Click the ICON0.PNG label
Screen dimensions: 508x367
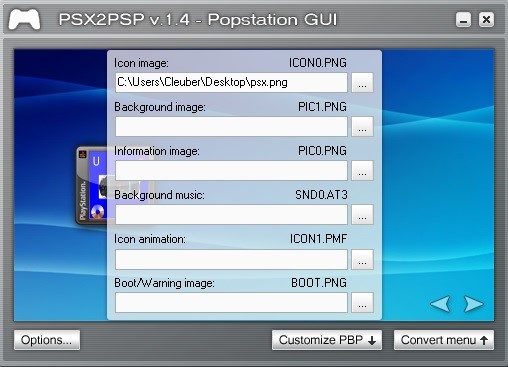(x=317, y=63)
